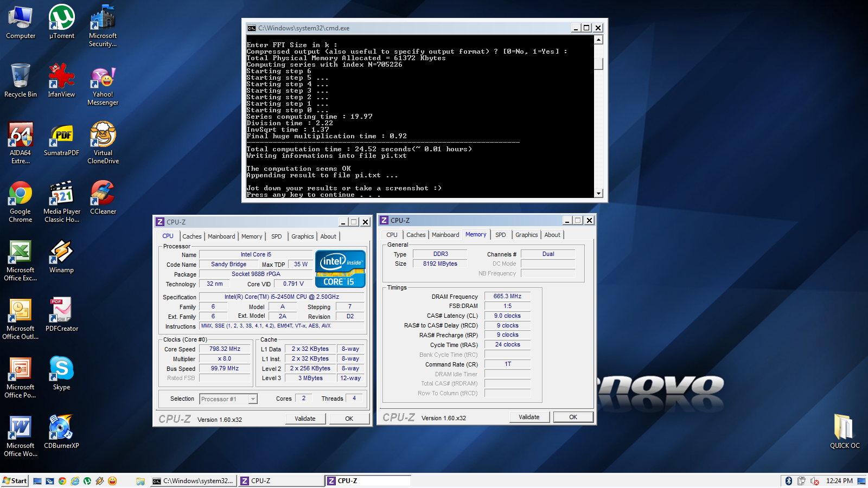Open About tab in left CPU-Z window
Screen dimensions: 868x488
click(328, 236)
